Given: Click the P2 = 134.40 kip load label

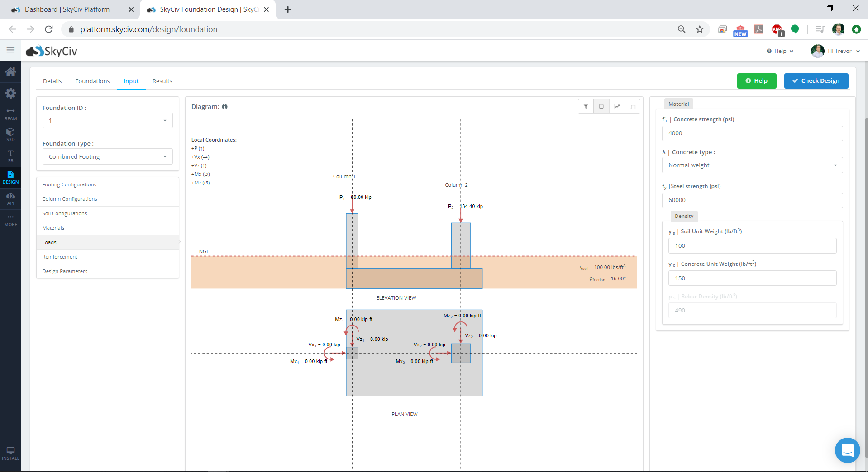Looking at the screenshot, I should coord(465,206).
